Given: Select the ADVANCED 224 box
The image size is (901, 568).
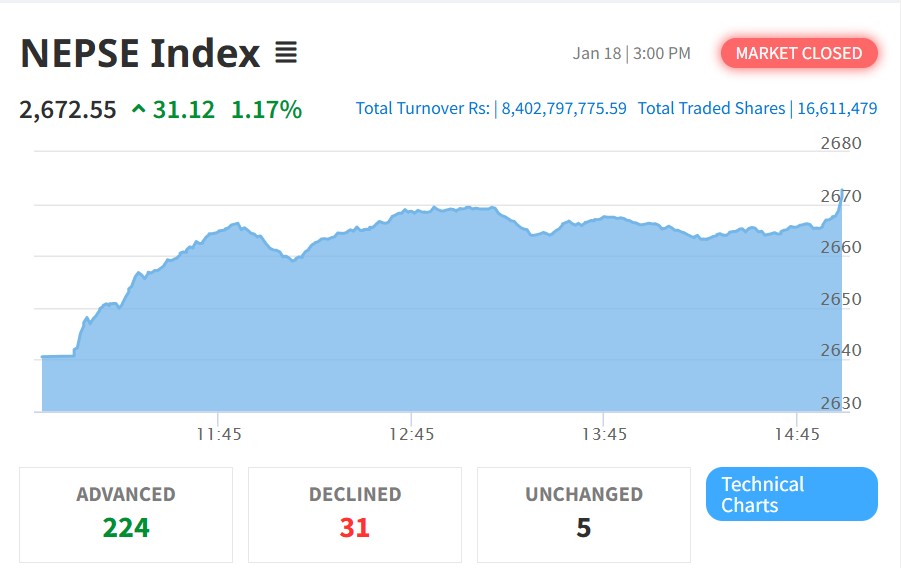Looking at the screenshot, I should pyautogui.click(x=126, y=514).
